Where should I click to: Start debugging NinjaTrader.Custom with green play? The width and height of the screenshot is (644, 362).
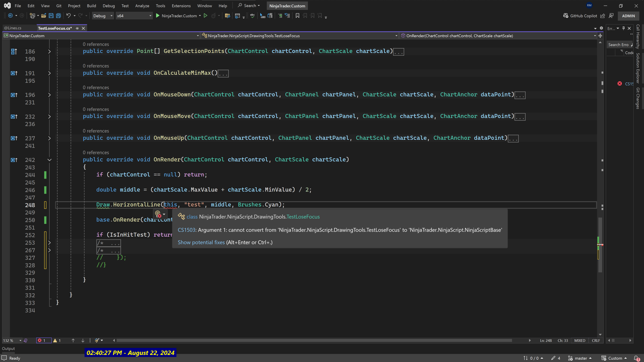coord(158,16)
